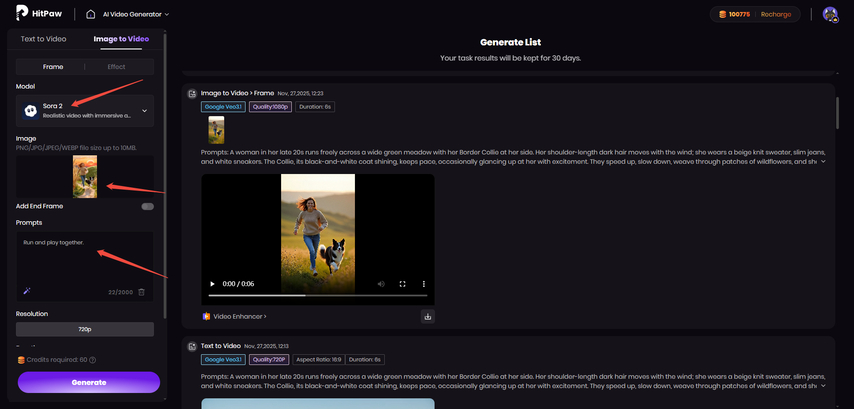Toggle the Add End Frame switch

click(x=147, y=206)
